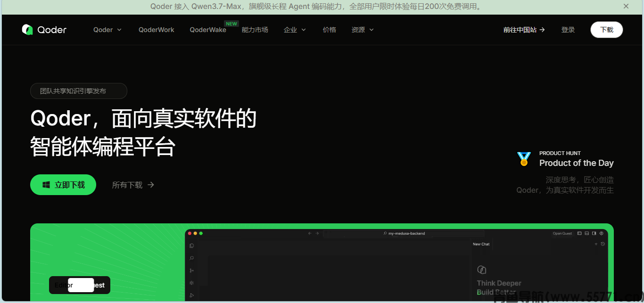Screen dimensions: 644x303
Task: Click yellow minimize dot in preview window
Action: (196, 233)
